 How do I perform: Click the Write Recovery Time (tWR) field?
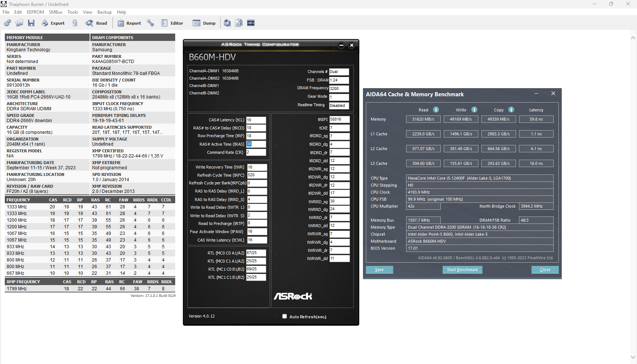tap(257, 167)
